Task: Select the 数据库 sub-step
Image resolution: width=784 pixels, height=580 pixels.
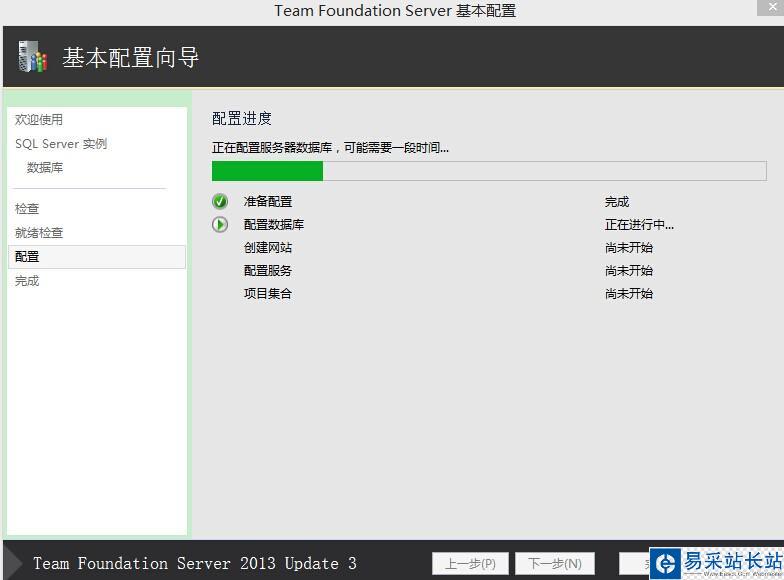Action: [45, 168]
